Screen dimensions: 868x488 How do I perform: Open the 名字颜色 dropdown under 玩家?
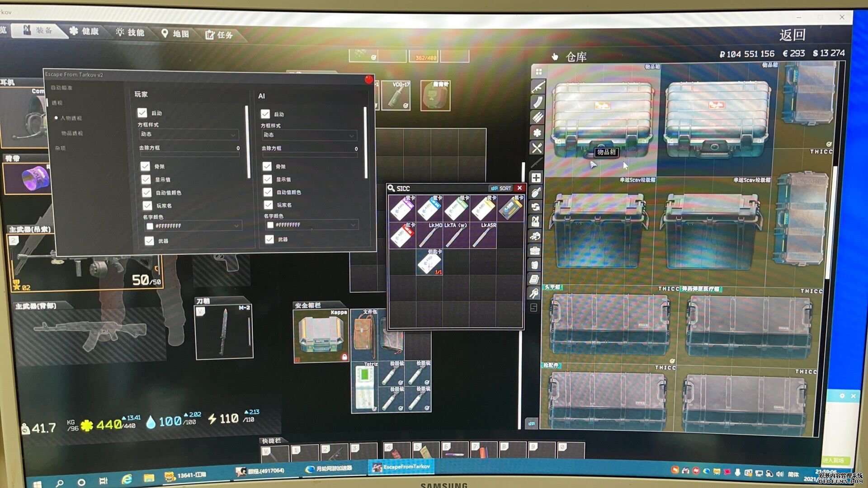coord(193,225)
